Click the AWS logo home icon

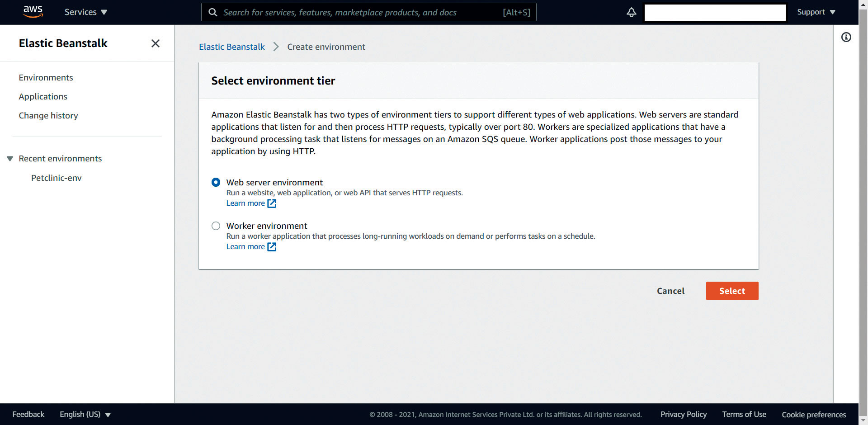(x=33, y=12)
